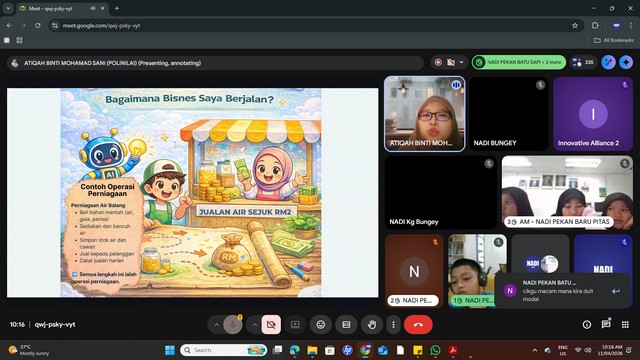Click the reply arrow in chat notification

pyautogui.click(x=616, y=291)
